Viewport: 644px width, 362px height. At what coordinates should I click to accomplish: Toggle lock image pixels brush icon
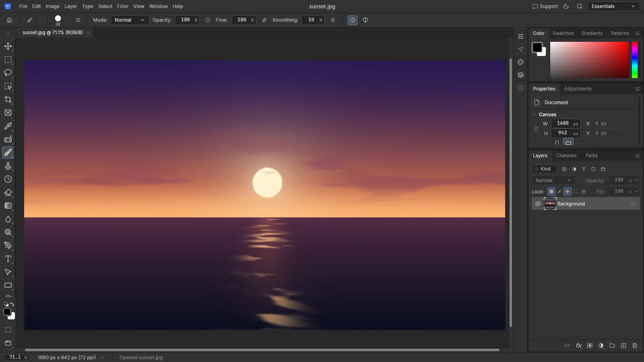[559, 191]
